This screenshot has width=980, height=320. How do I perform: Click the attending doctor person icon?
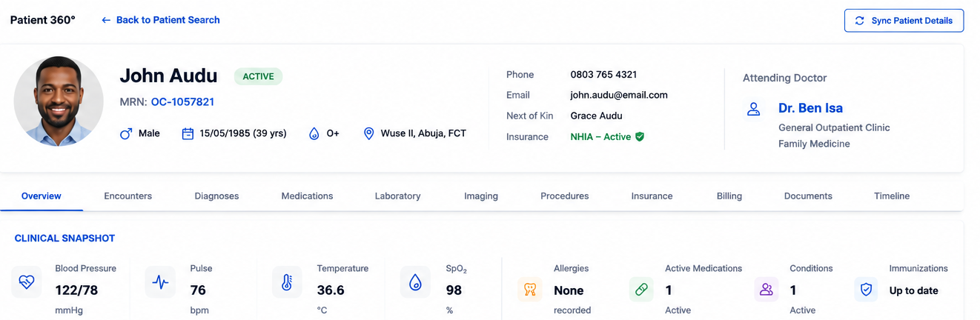pos(754,109)
